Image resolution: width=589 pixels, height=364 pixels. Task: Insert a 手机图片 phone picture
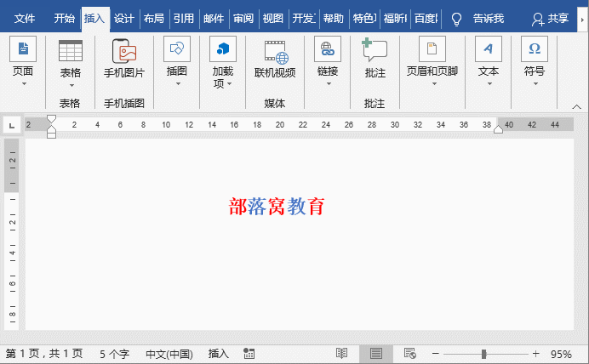124,51
